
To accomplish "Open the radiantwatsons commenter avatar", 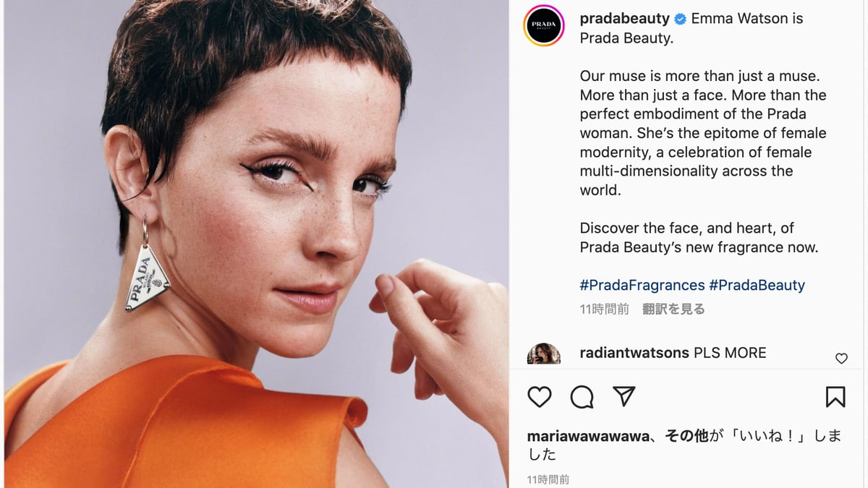I will coord(544,354).
